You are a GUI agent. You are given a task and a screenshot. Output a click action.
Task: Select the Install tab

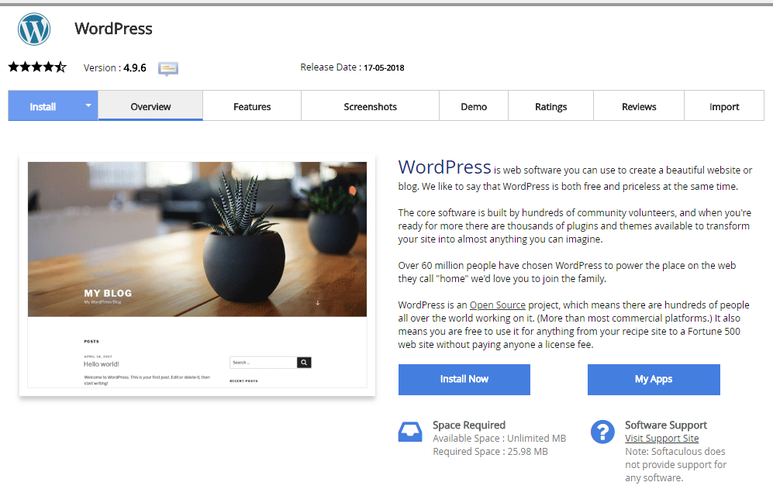pos(43,106)
